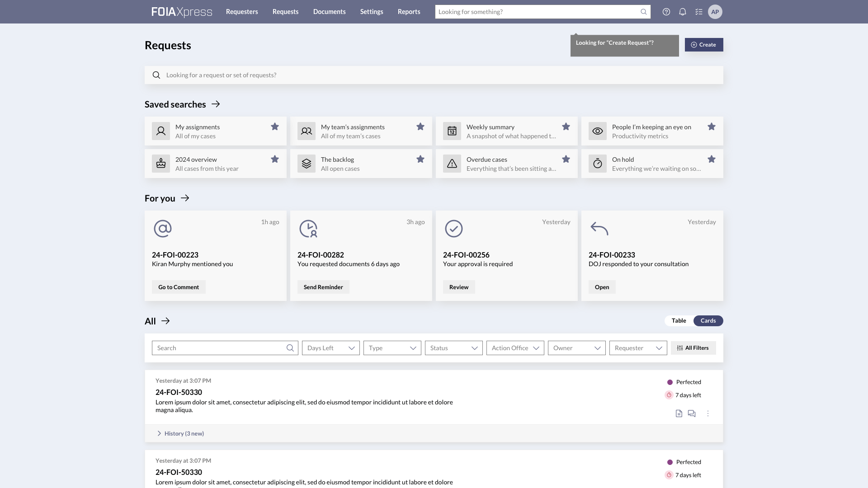Switch the request list to Table view
The width and height of the screenshot is (868, 488).
click(x=678, y=320)
